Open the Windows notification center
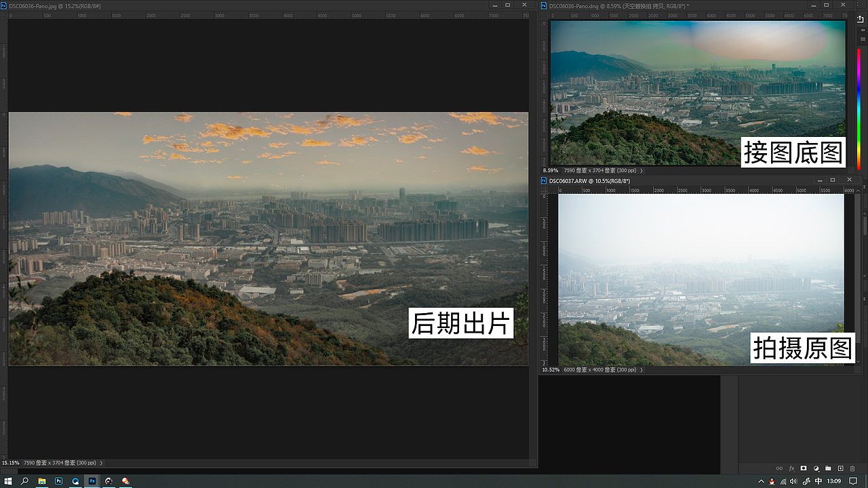Screen dimensions: 868x488 (853, 481)
